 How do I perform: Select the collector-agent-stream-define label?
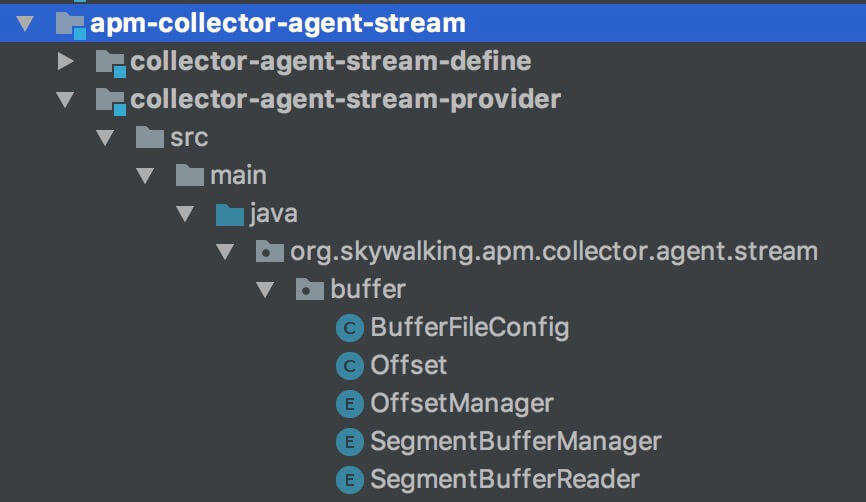(331, 61)
